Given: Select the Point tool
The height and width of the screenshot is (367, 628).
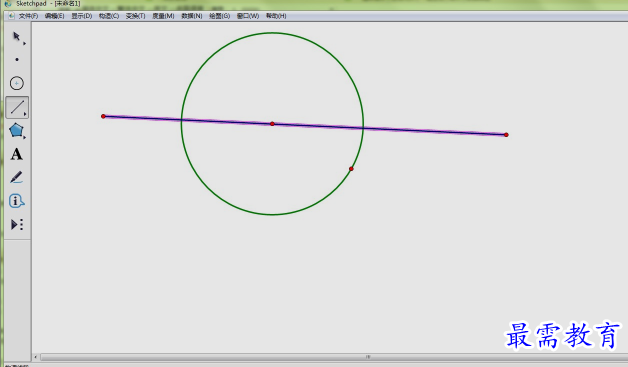Looking at the screenshot, I should tap(17, 60).
